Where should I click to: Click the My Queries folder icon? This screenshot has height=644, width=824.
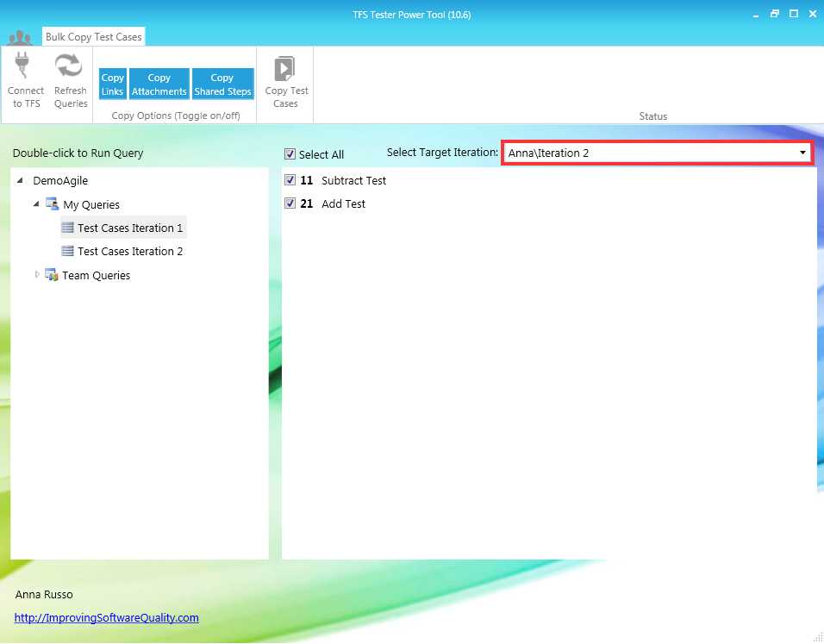tap(53, 204)
